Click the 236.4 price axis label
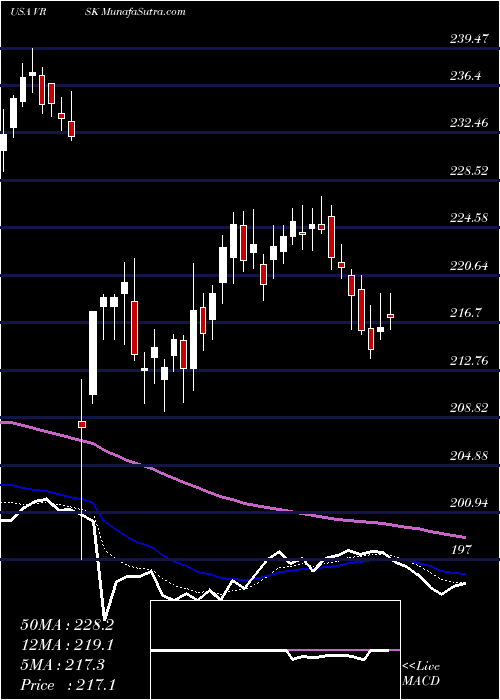This screenshot has height=700, width=500. [x=465, y=76]
